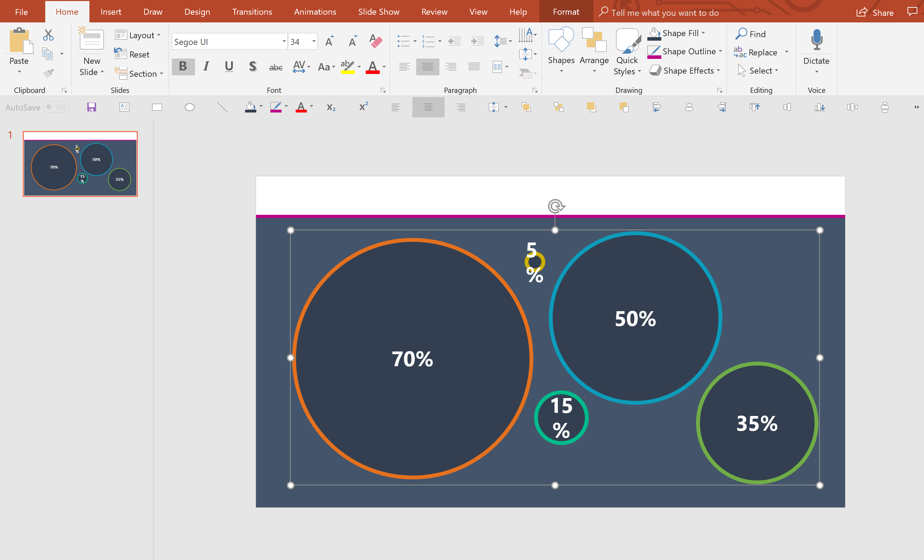924x560 pixels.
Task: Toggle Strikethrough formatting
Action: [x=276, y=68]
